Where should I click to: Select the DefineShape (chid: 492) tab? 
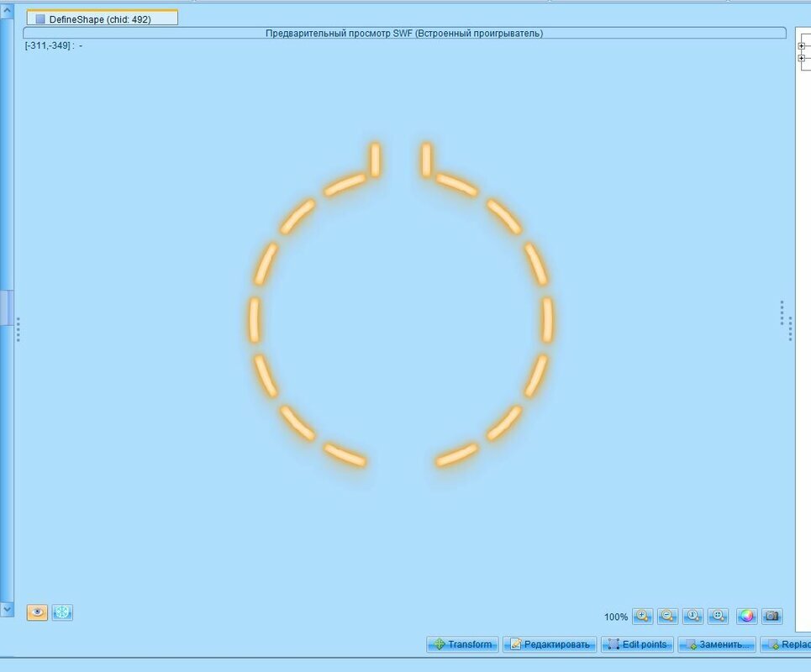102,18
